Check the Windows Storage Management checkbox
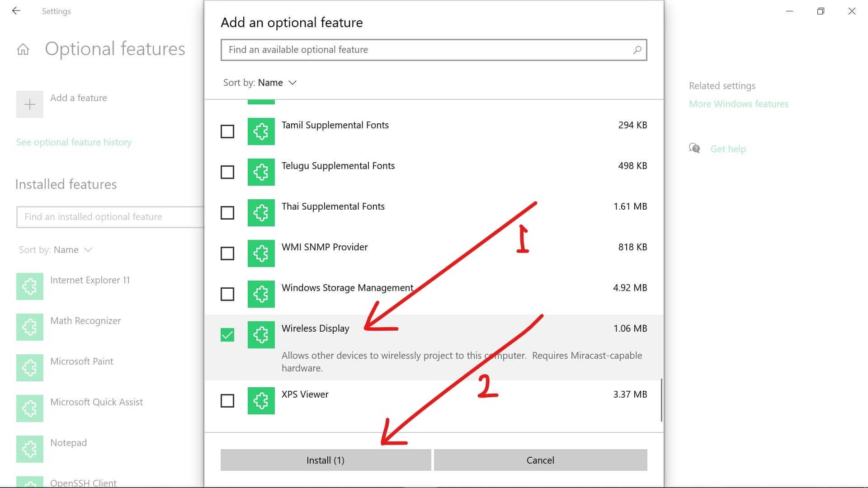Image resolution: width=868 pixels, height=488 pixels. pyautogui.click(x=227, y=294)
